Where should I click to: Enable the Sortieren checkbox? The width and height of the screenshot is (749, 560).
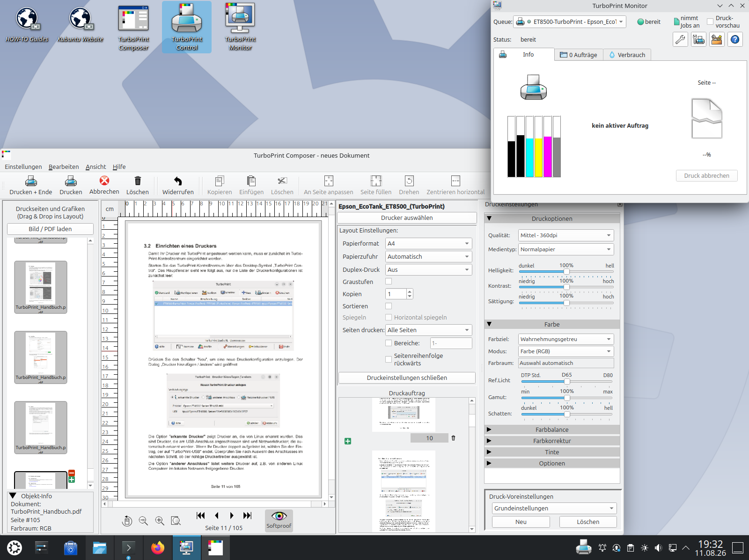pos(389,306)
